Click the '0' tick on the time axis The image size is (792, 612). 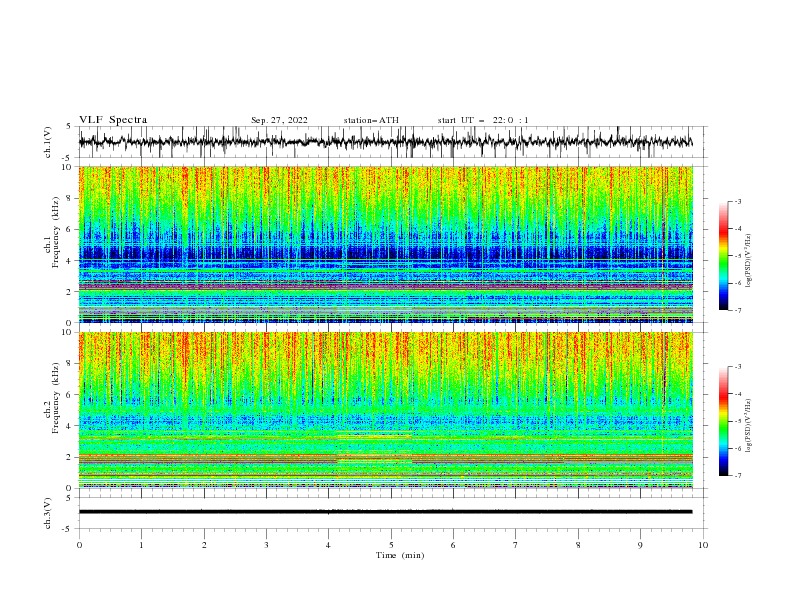[79, 545]
